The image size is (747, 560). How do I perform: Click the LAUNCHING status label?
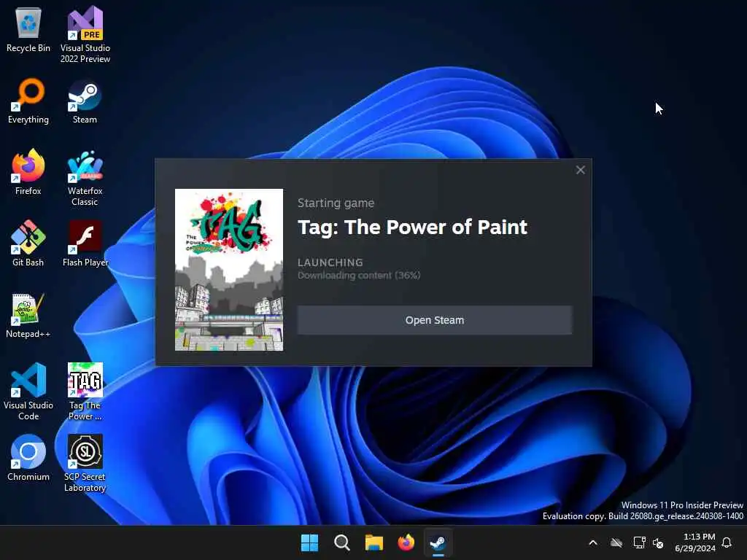[330, 262]
